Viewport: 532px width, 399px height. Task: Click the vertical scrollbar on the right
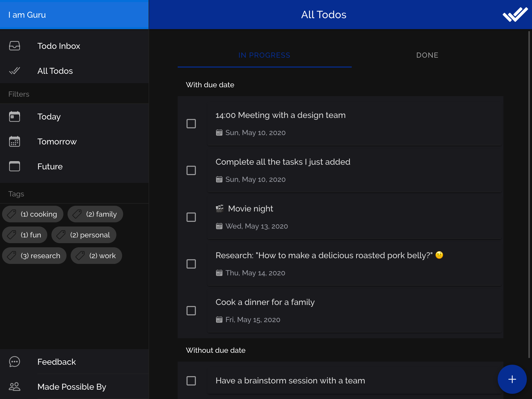(529, 194)
